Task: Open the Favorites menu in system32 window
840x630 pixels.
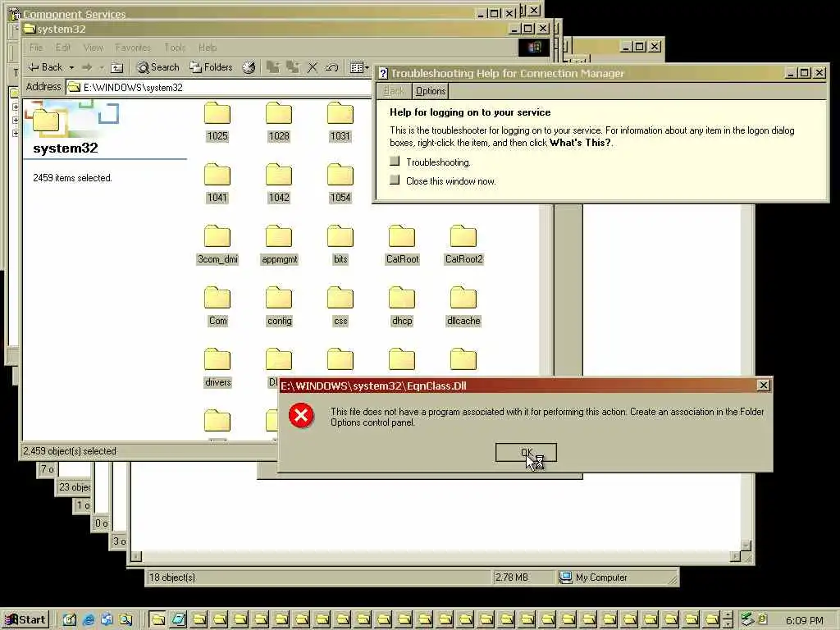Action: pos(133,48)
